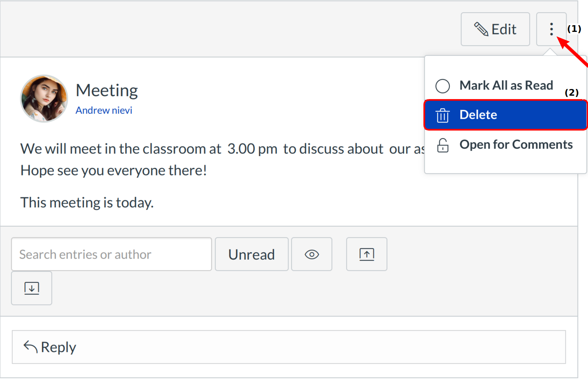Collapse replies with up-arrow icon button
This screenshot has height=379, width=588.
(366, 254)
